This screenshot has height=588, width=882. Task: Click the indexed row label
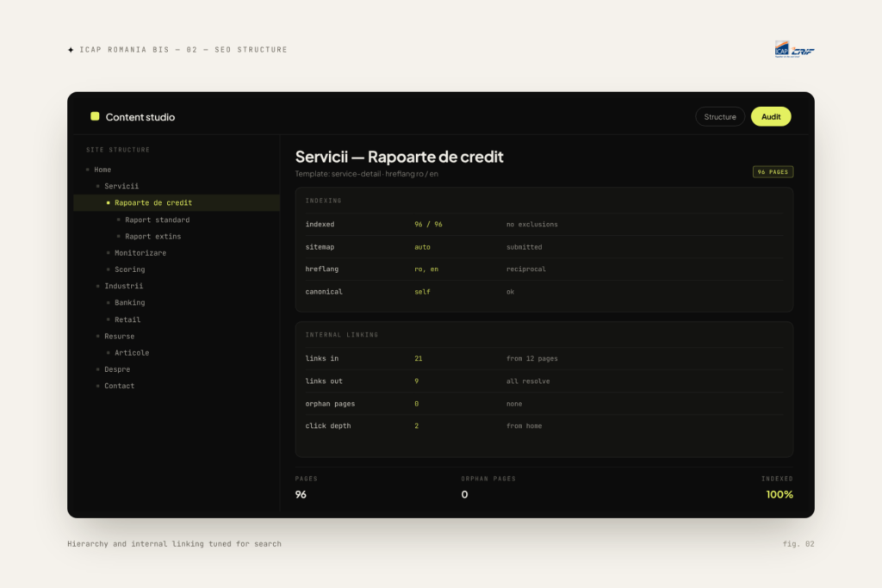click(320, 225)
